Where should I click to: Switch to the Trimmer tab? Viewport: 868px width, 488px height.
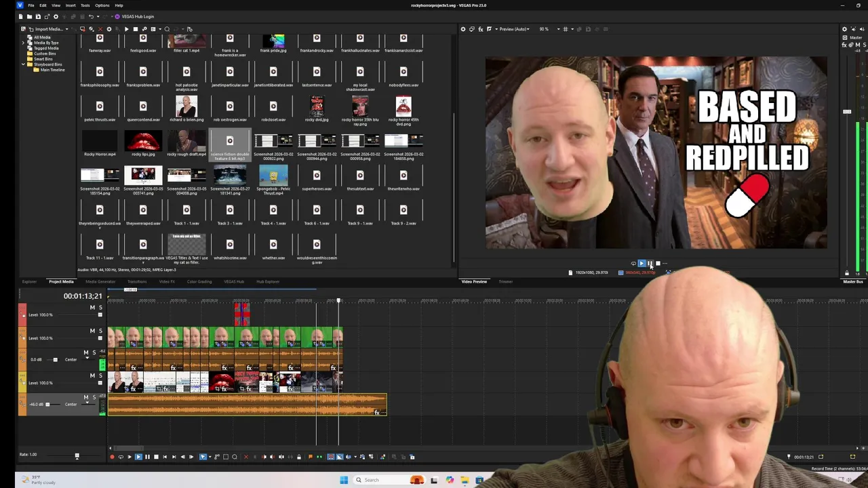[x=506, y=281]
